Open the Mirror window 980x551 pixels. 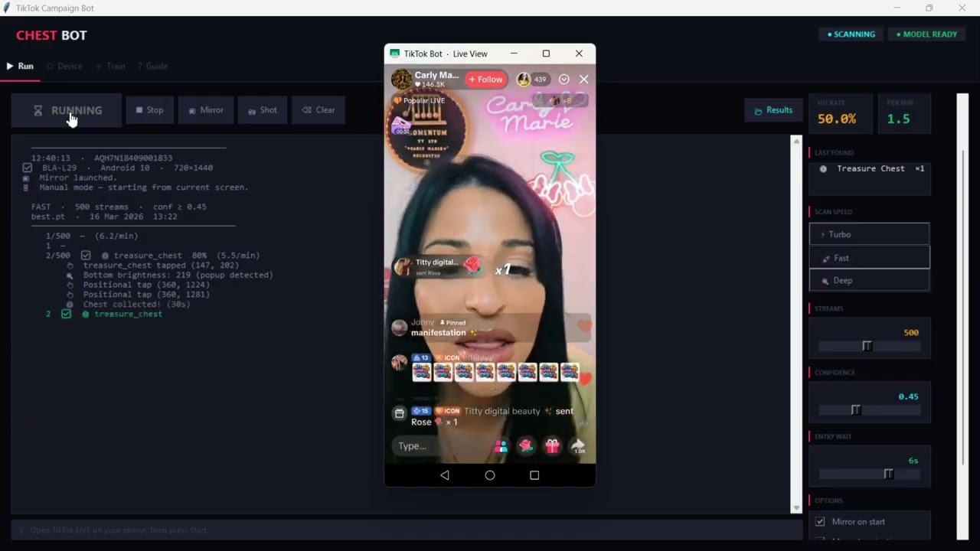[x=206, y=110]
